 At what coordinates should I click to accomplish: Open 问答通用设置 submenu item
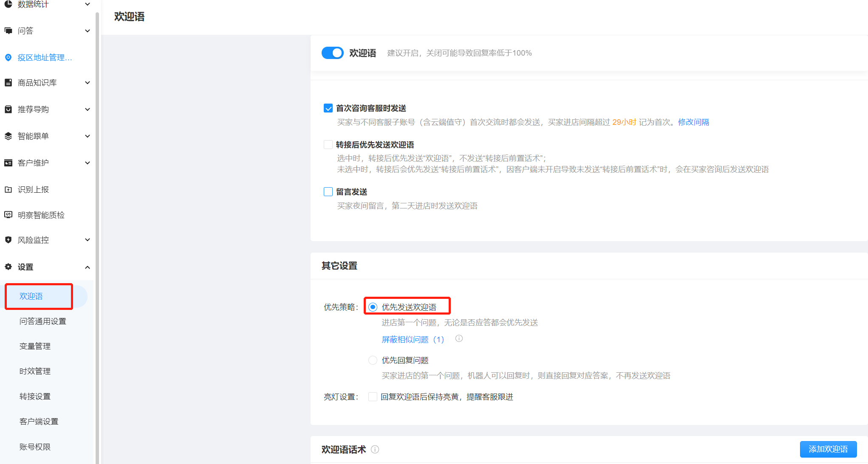[43, 321]
